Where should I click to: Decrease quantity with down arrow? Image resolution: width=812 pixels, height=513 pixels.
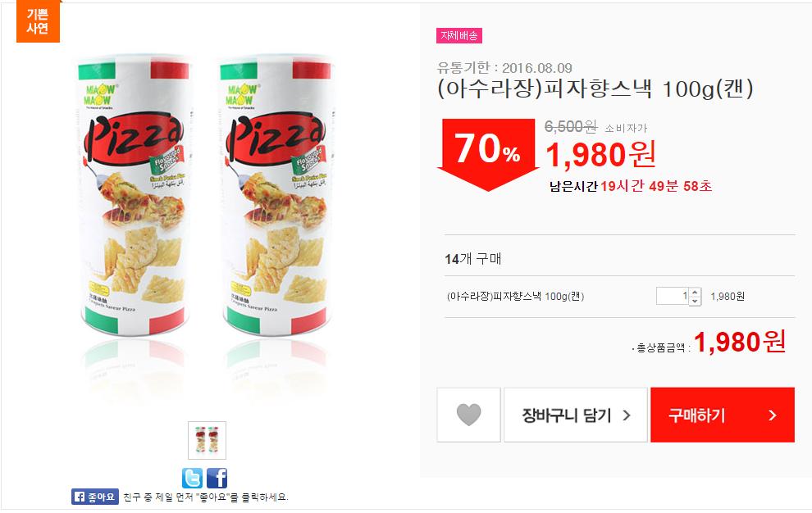tap(695, 300)
